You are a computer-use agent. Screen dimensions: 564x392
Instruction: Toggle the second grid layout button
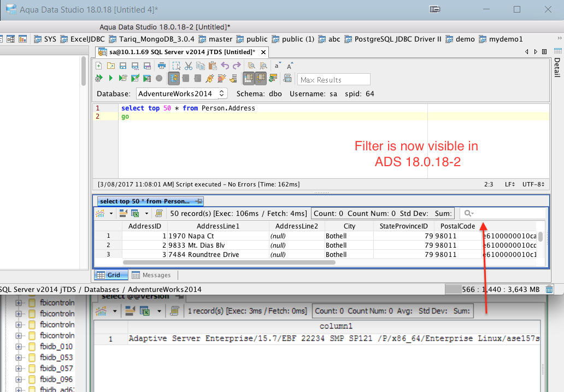[x=261, y=78]
